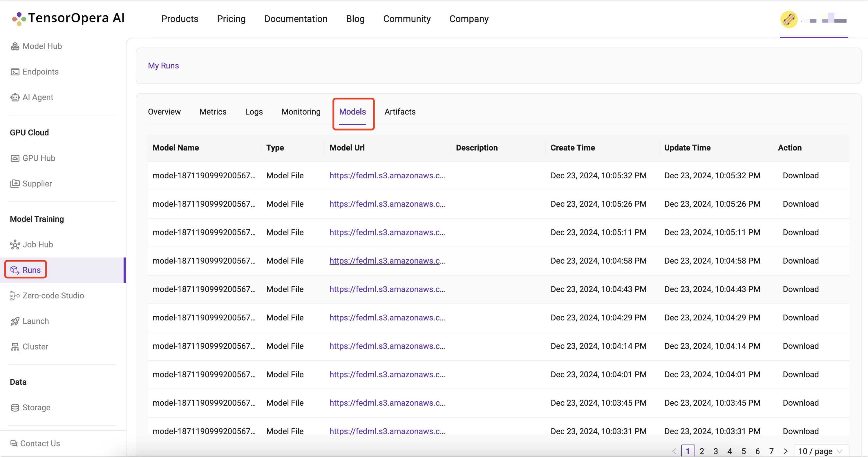Click the Create Time column header

click(572, 148)
